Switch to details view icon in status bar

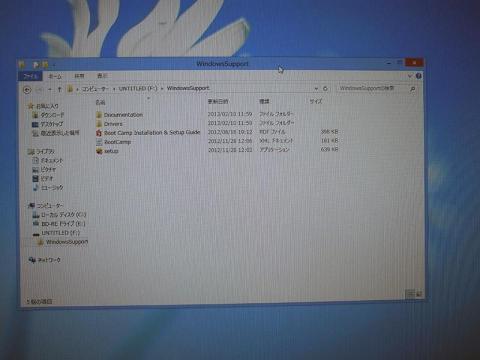coord(409,294)
